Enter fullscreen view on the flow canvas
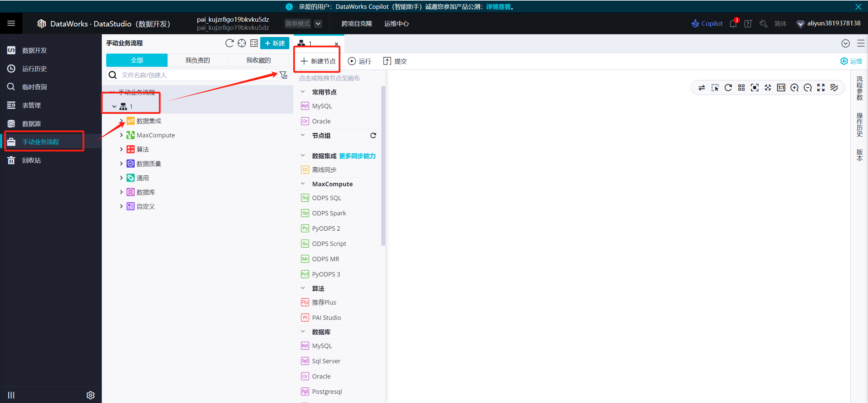 click(x=821, y=88)
